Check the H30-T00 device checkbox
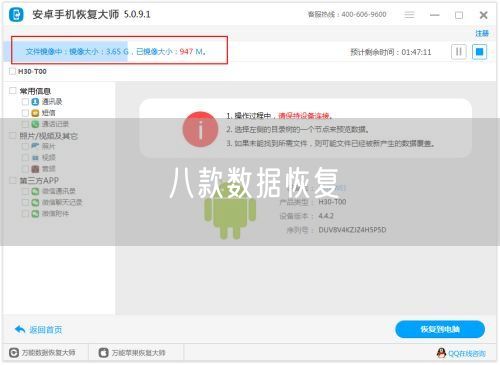500x365 pixels. (x=13, y=71)
